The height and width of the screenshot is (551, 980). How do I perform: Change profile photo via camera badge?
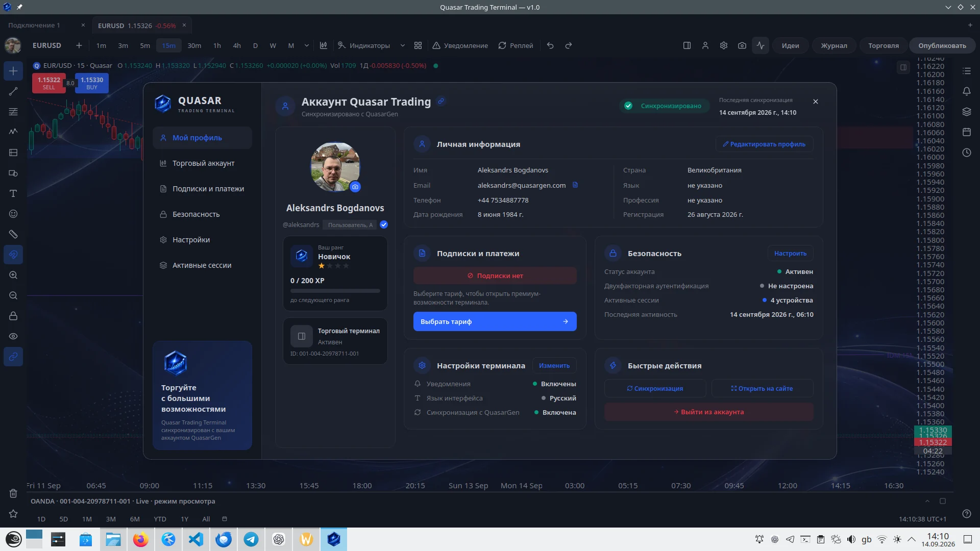pos(355,187)
